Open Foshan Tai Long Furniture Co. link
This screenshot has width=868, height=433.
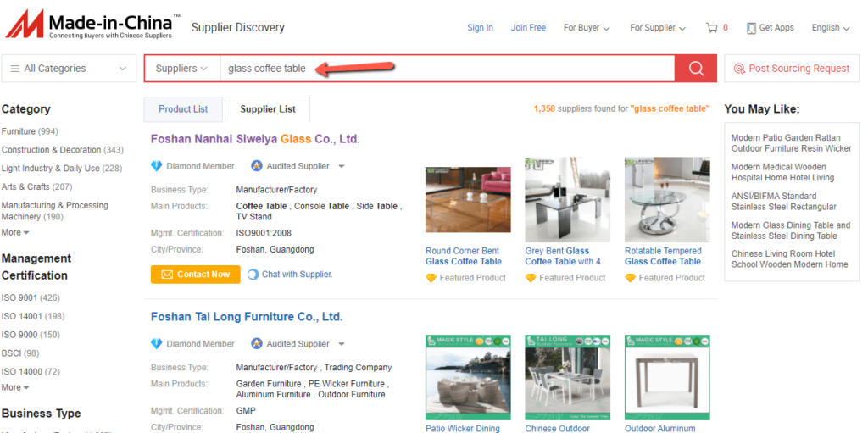[x=247, y=317]
